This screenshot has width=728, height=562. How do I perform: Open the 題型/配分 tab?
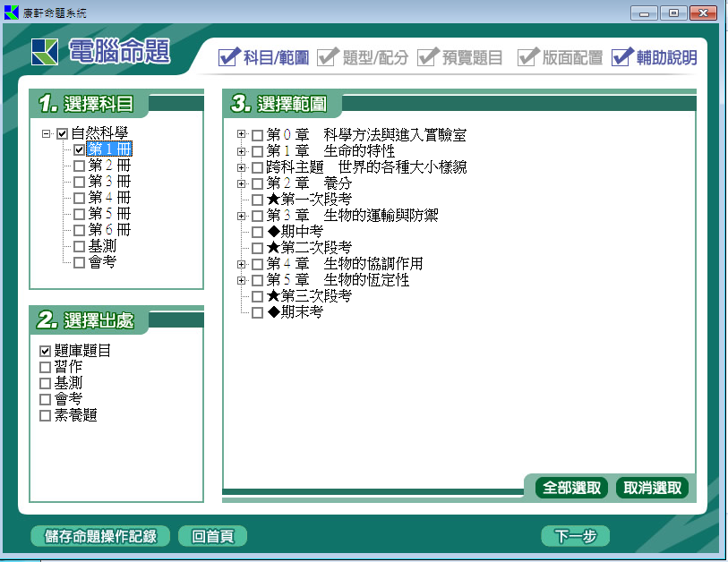click(363, 57)
